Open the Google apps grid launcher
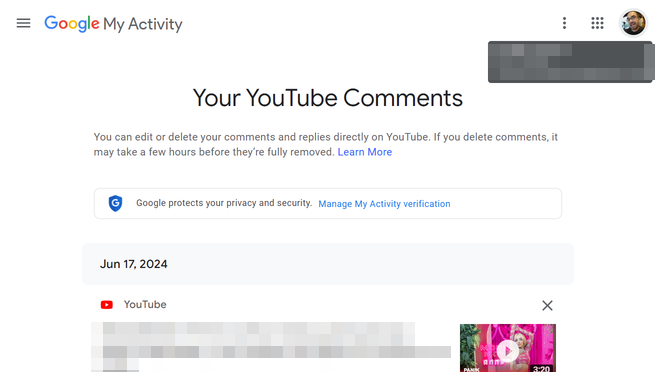Image resolution: width=655 pixels, height=372 pixels. [x=597, y=23]
